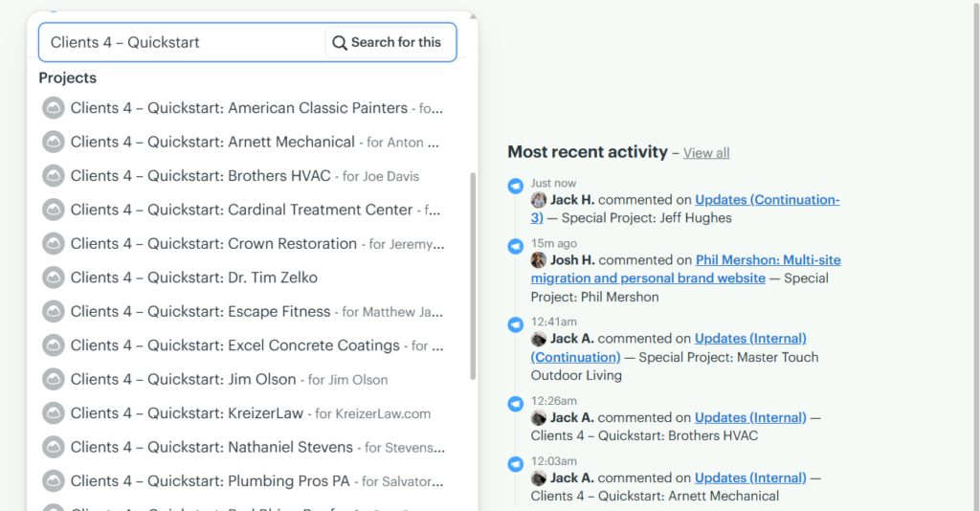Open the Updates (Internal) (Continuation) link
The height and width of the screenshot is (511, 980).
tap(668, 348)
